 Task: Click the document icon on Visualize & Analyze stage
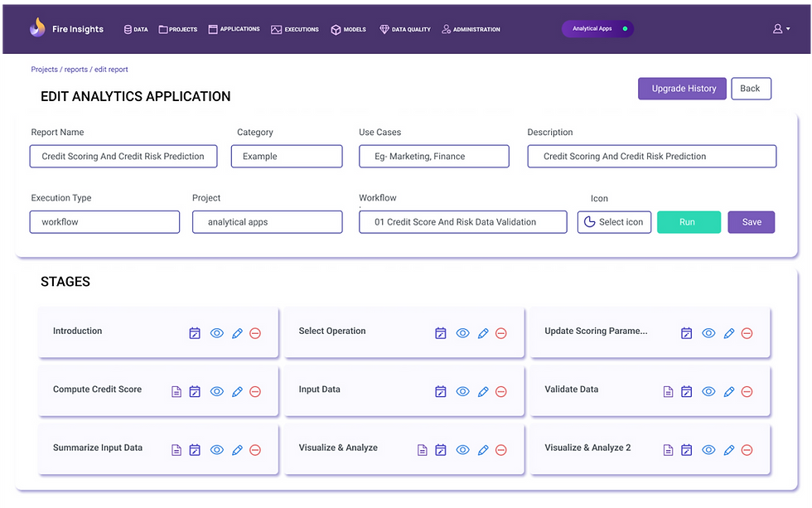(x=422, y=450)
